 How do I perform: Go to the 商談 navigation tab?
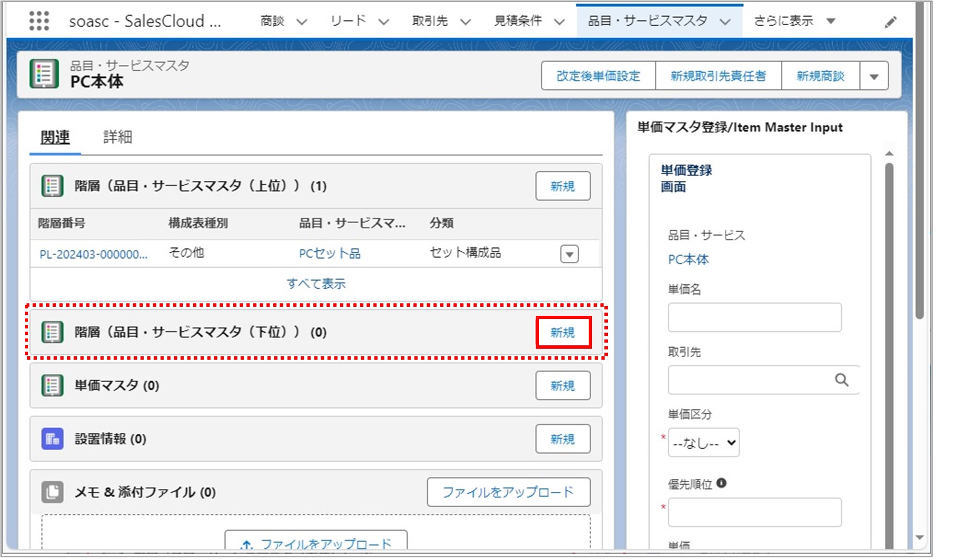[x=272, y=21]
